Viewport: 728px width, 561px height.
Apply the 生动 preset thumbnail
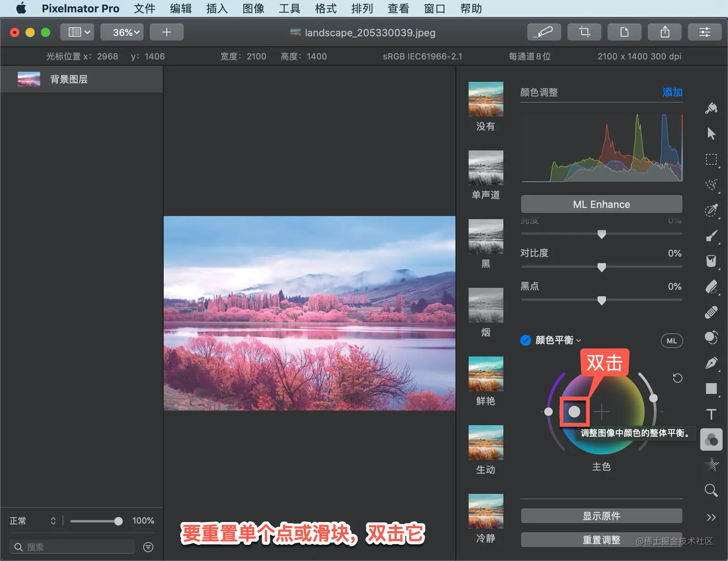point(486,443)
